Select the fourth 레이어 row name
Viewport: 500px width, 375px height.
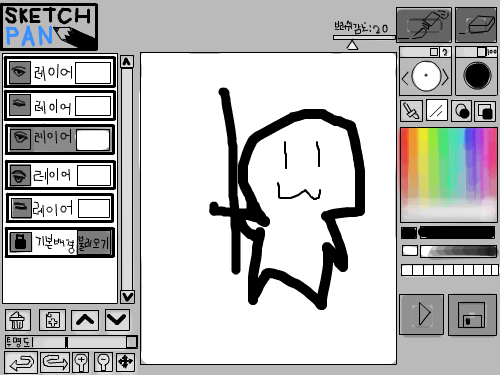pos(52,176)
